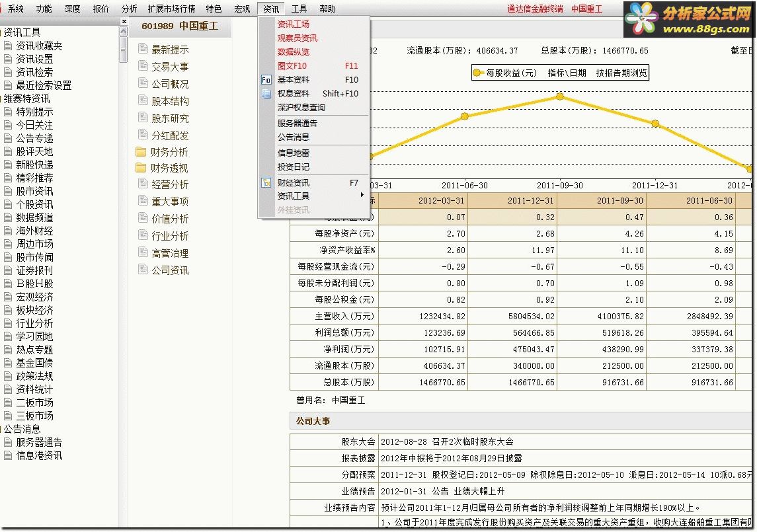The image size is (757, 532).
Task: Close the left sidebar panel with X
Action: 124,21
